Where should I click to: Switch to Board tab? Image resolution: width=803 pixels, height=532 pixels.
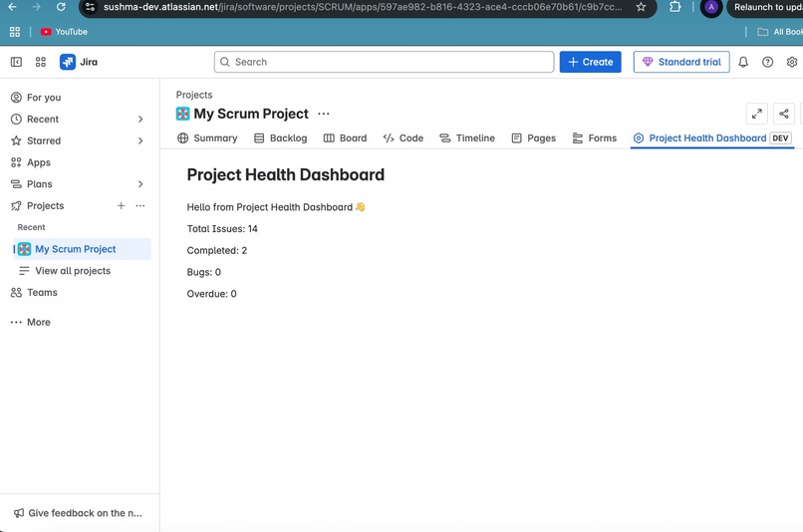[345, 138]
